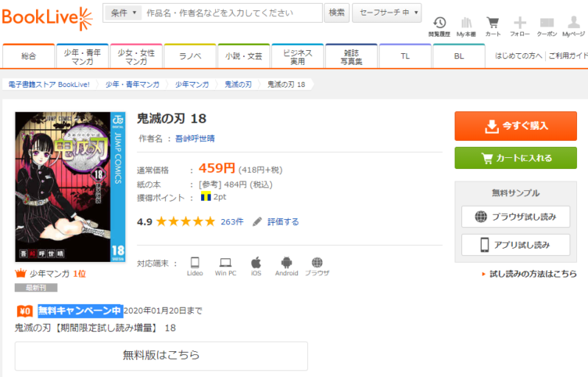The image size is (588, 377).
Task: Select the ビジネス実用 tab
Action: [298, 56]
